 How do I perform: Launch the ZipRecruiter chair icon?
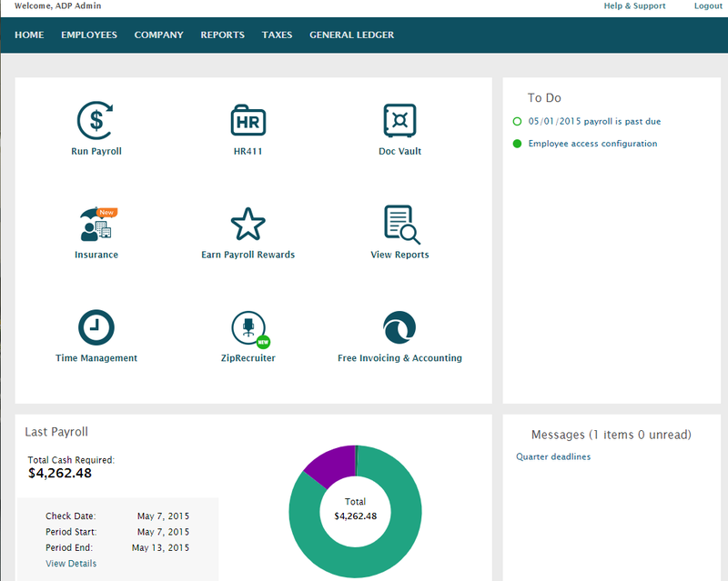[x=250, y=329]
